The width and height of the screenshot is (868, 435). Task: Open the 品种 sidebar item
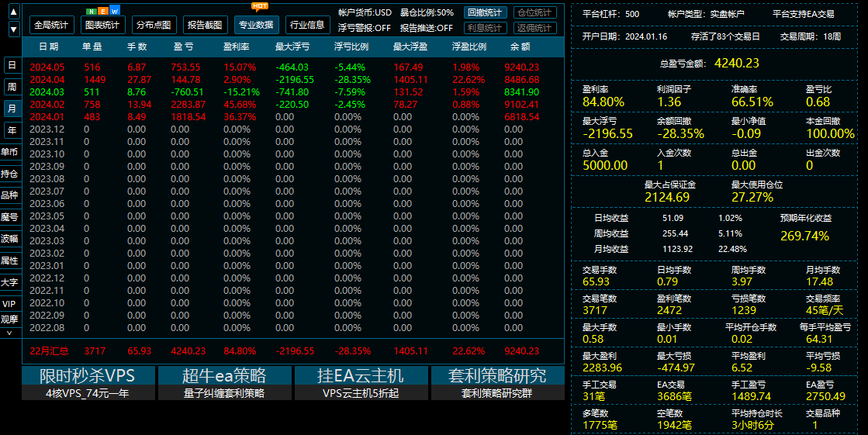pyautogui.click(x=9, y=195)
